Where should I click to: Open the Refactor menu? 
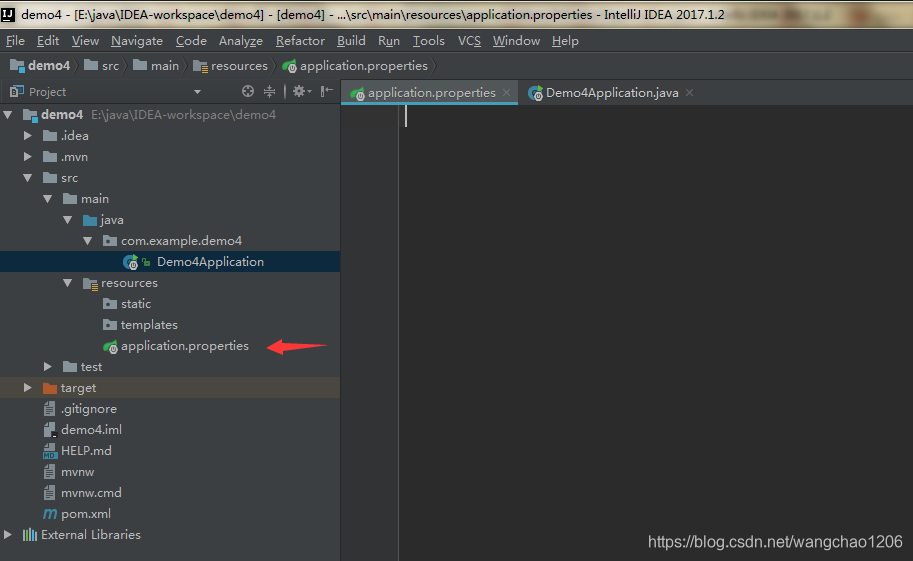click(300, 41)
